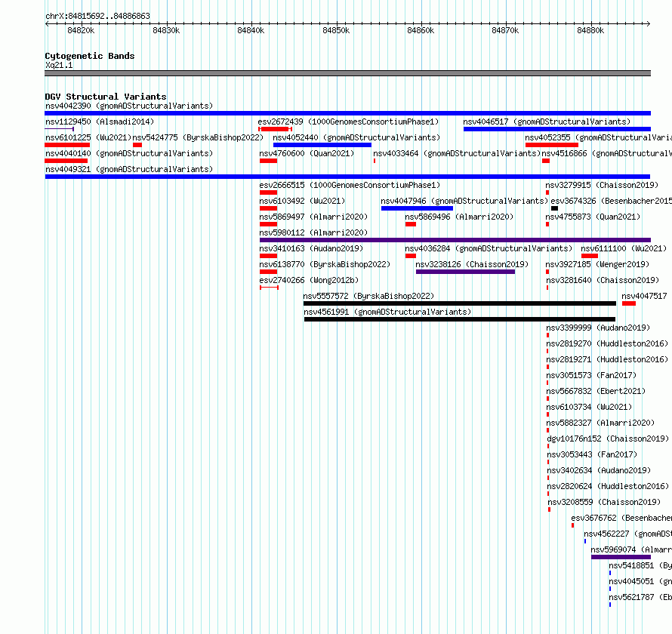
Task: Click the blue bar under nsv4052440
Action: [322, 145]
